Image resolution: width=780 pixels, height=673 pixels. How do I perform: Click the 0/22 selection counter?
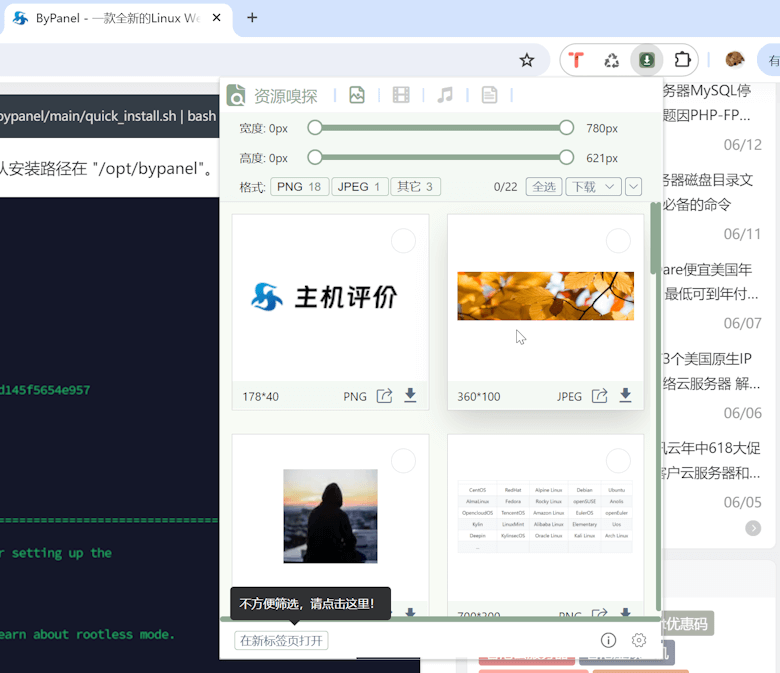pyautogui.click(x=505, y=187)
